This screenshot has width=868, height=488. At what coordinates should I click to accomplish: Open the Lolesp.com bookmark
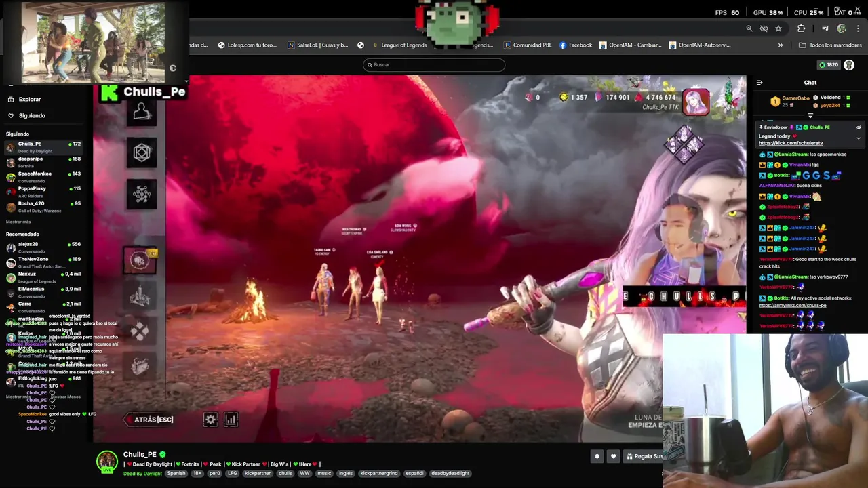[x=248, y=45]
